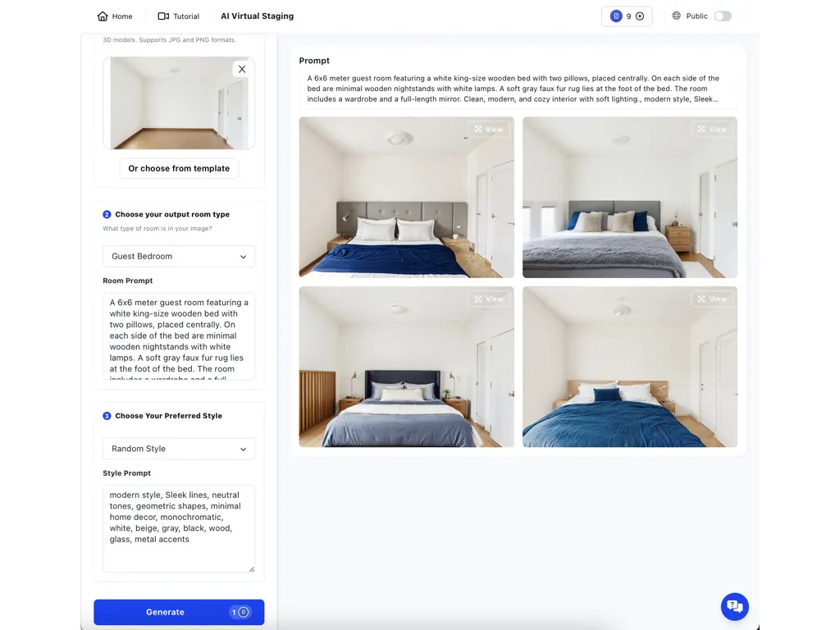
Task: Click the Tutorial video camera icon
Action: coord(163,16)
